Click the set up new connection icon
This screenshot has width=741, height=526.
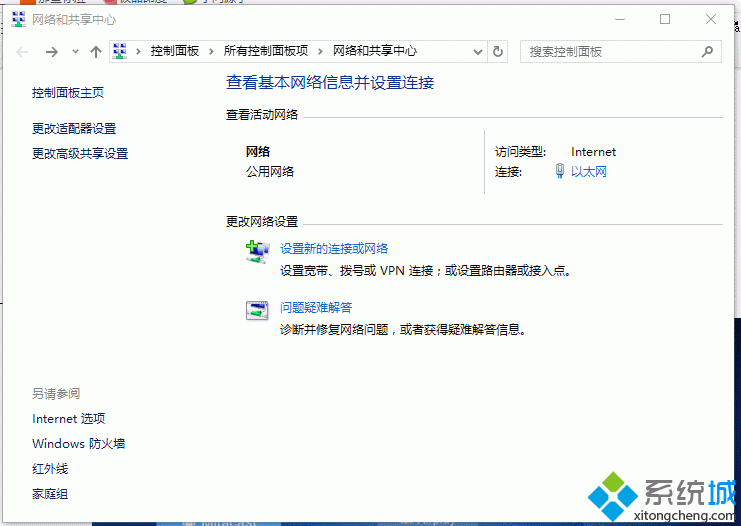pos(257,252)
